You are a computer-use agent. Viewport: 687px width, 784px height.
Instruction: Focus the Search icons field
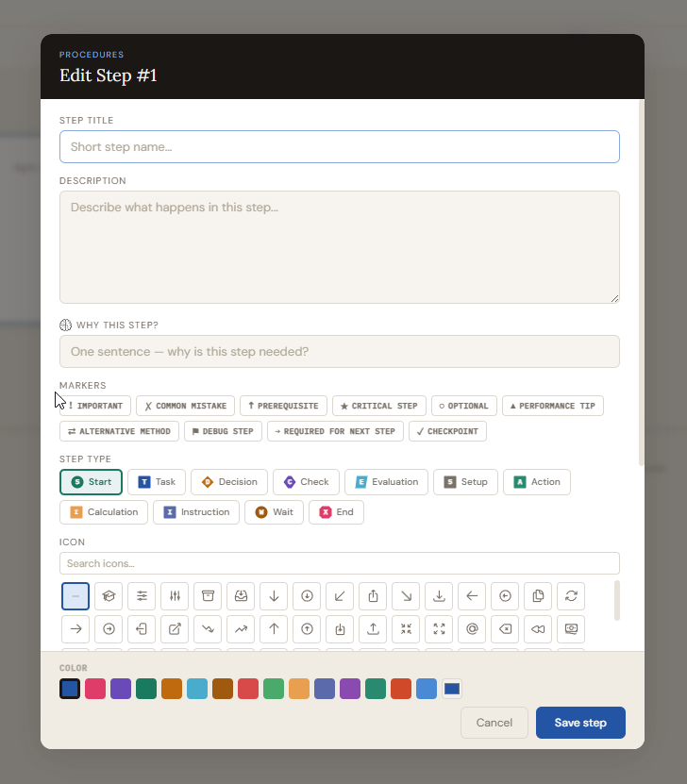(x=340, y=563)
